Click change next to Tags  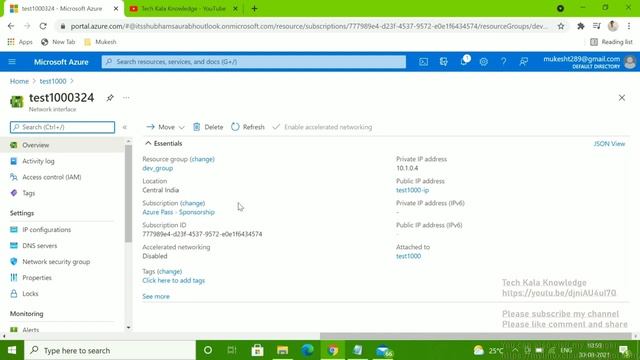[x=169, y=271]
